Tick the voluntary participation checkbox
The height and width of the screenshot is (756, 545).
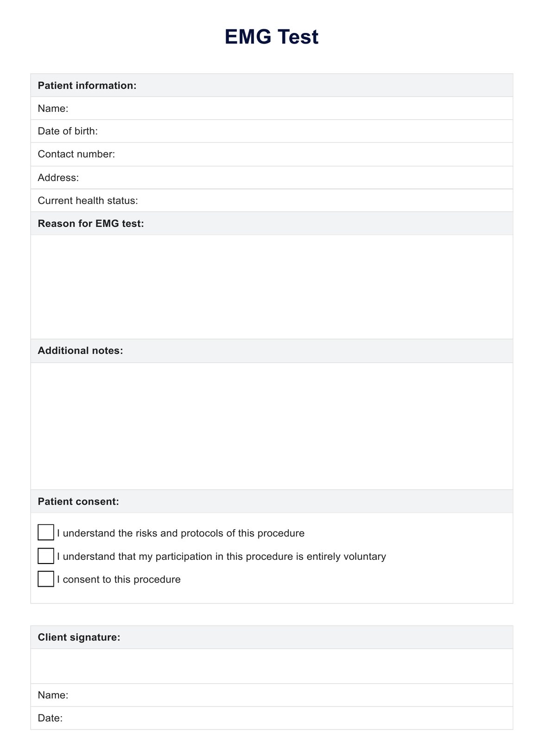coord(45,556)
